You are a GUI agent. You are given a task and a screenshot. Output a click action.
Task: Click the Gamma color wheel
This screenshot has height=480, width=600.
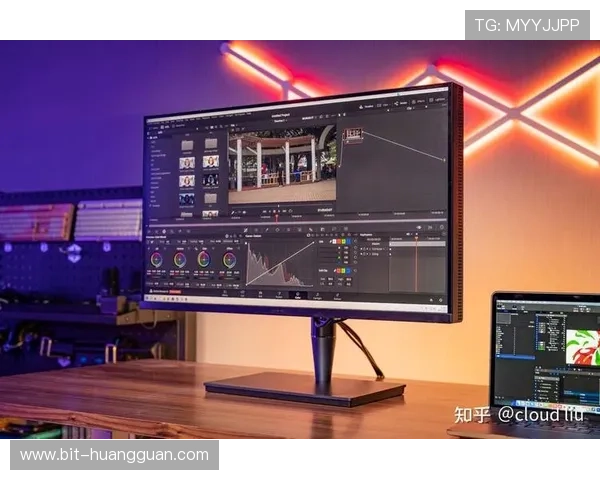(x=181, y=260)
